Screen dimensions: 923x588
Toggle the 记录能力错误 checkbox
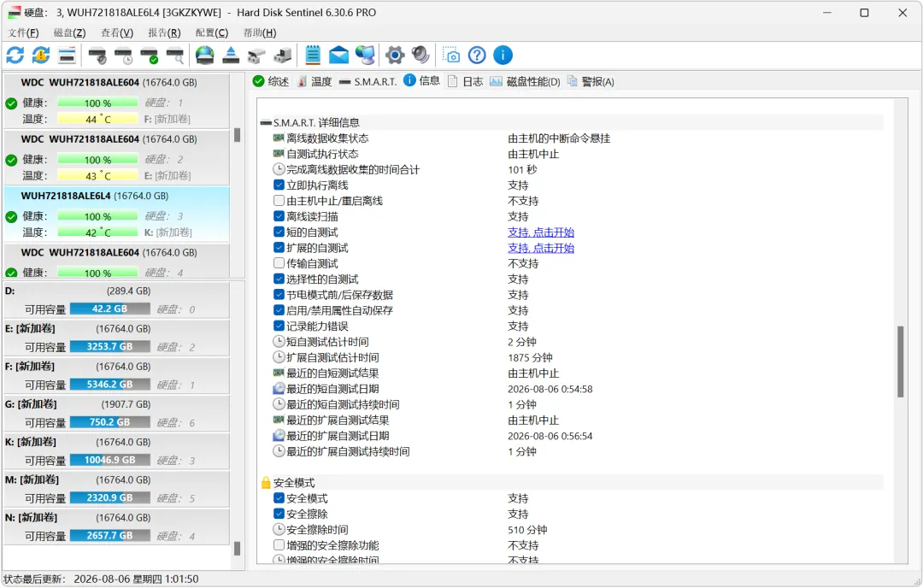279,326
